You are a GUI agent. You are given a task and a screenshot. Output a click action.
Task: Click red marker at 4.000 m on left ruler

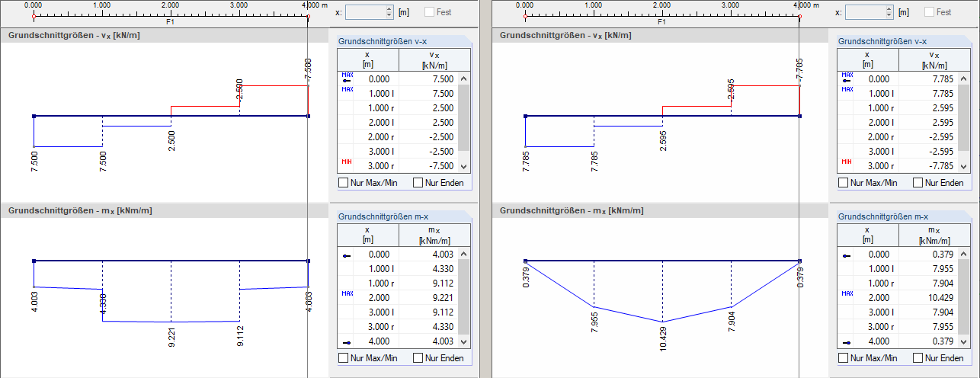(308, 15)
